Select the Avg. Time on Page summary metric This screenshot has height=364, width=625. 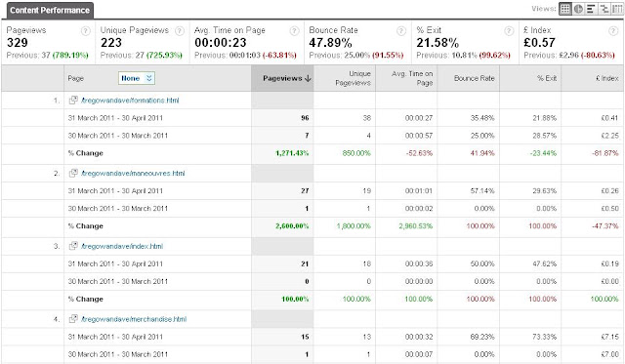[x=247, y=42]
